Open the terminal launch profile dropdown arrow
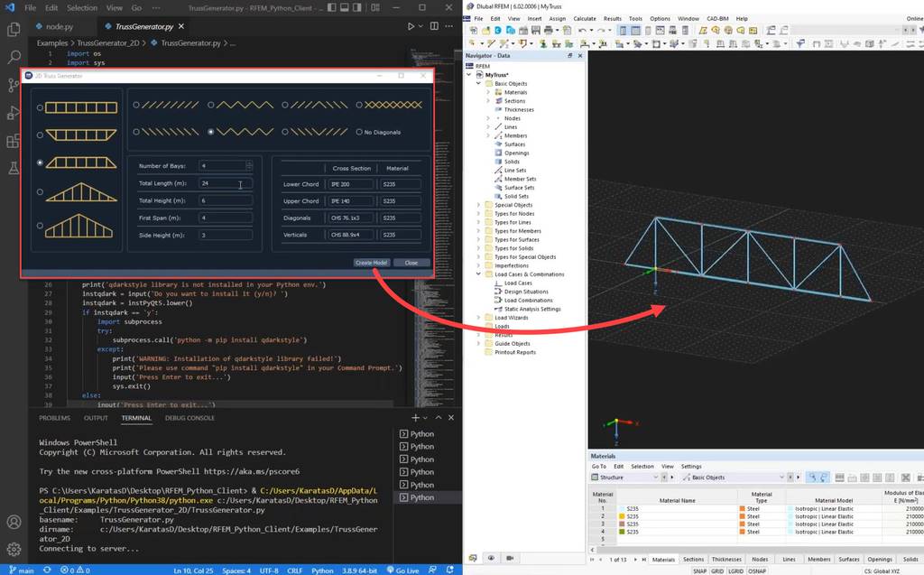The image size is (924, 575). [x=427, y=418]
